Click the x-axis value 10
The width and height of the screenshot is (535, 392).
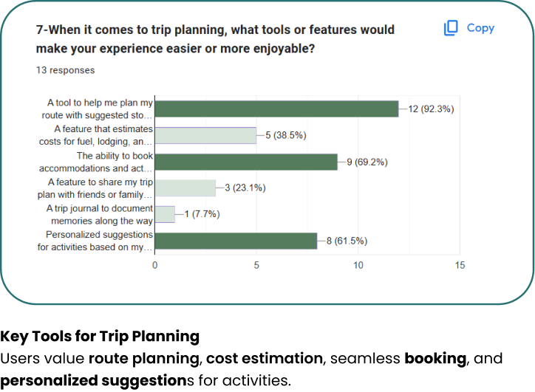pos(358,265)
